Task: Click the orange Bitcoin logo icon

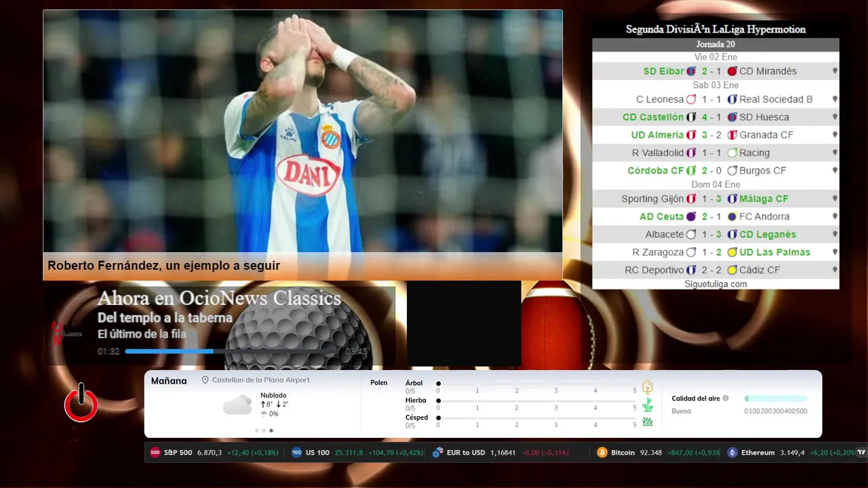Action: point(602,453)
